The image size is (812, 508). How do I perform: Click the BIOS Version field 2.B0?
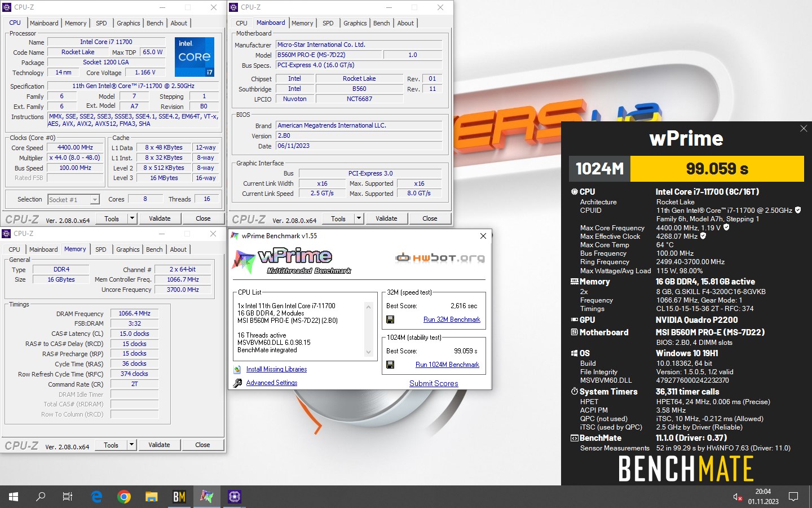pyautogui.click(x=359, y=135)
